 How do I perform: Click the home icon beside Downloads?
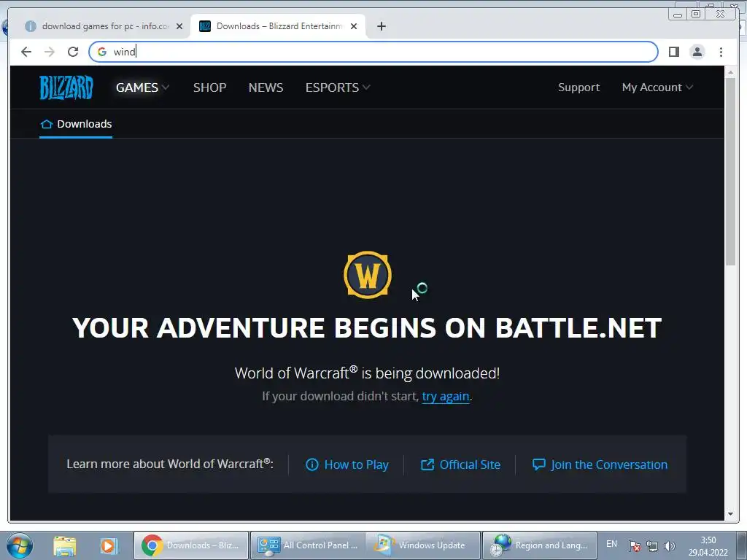pyautogui.click(x=46, y=124)
